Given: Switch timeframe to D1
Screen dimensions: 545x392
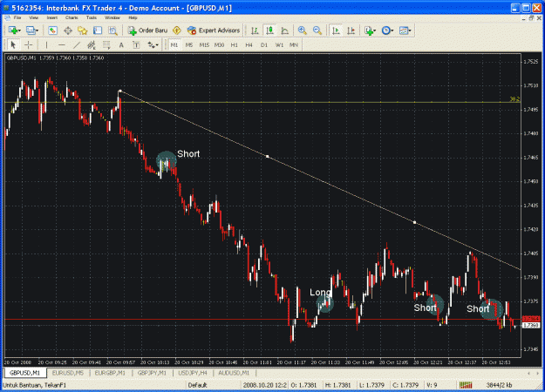Looking at the screenshot, I should point(264,44).
